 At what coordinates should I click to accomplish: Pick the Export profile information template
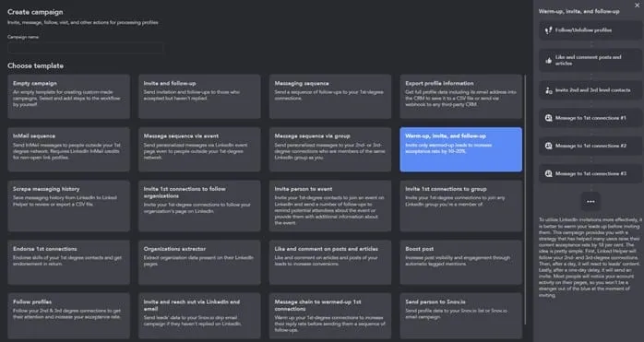pyautogui.click(x=460, y=97)
